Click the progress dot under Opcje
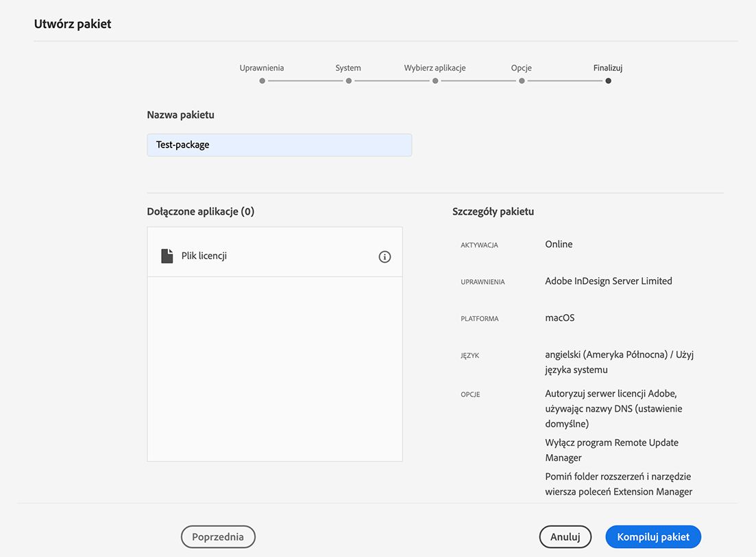The height and width of the screenshot is (557, 756). click(522, 81)
